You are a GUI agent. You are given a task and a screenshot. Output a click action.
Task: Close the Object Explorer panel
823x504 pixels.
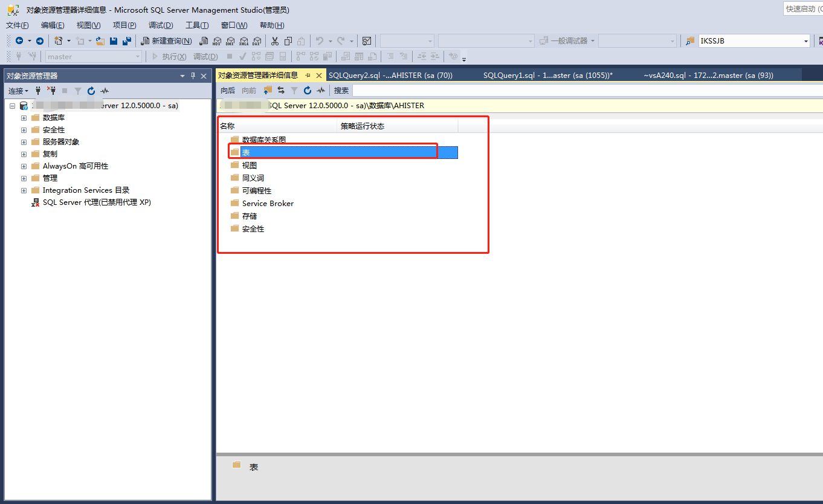click(x=204, y=76)
